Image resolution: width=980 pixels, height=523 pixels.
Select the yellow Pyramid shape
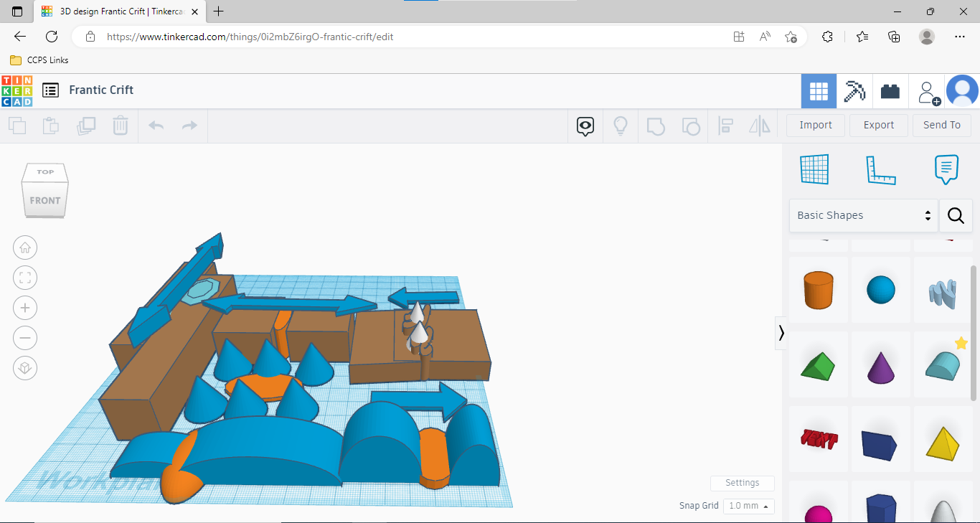943,439
